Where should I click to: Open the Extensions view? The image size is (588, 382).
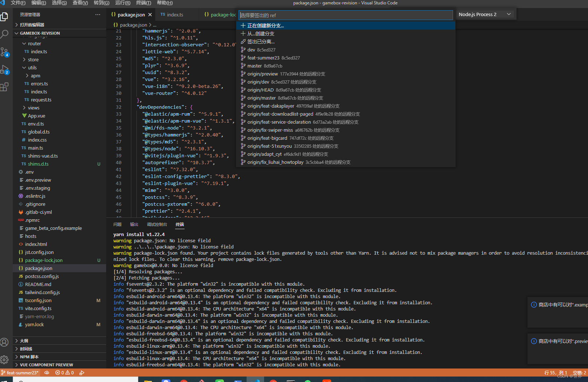click(4, 87)
